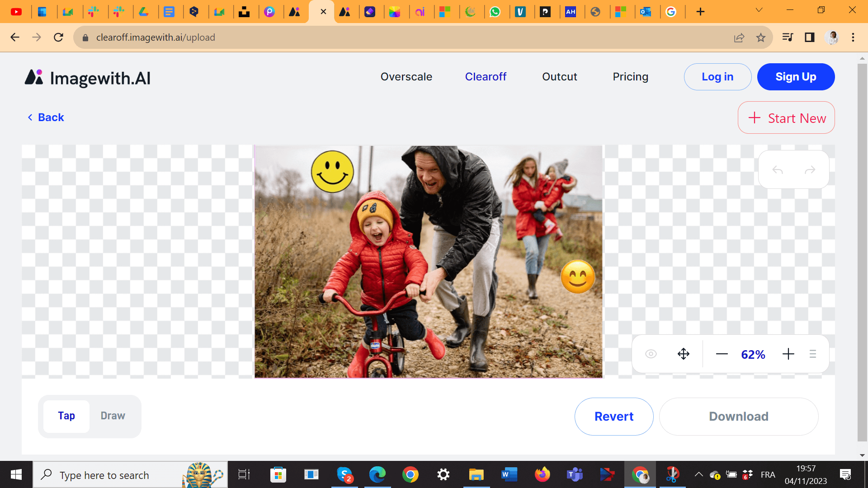Open the Pricing page link
The image size is (868, 488).
click(x=630, y=76)
